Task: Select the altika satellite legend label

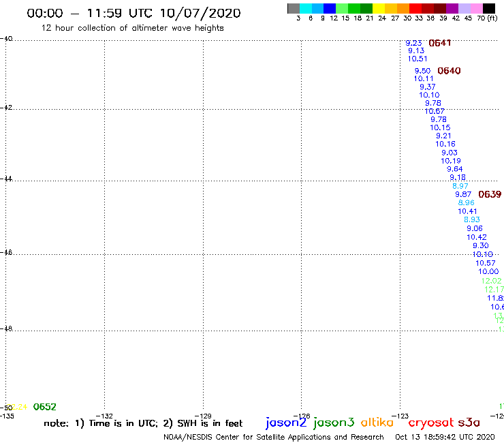Action: (377, 423)
